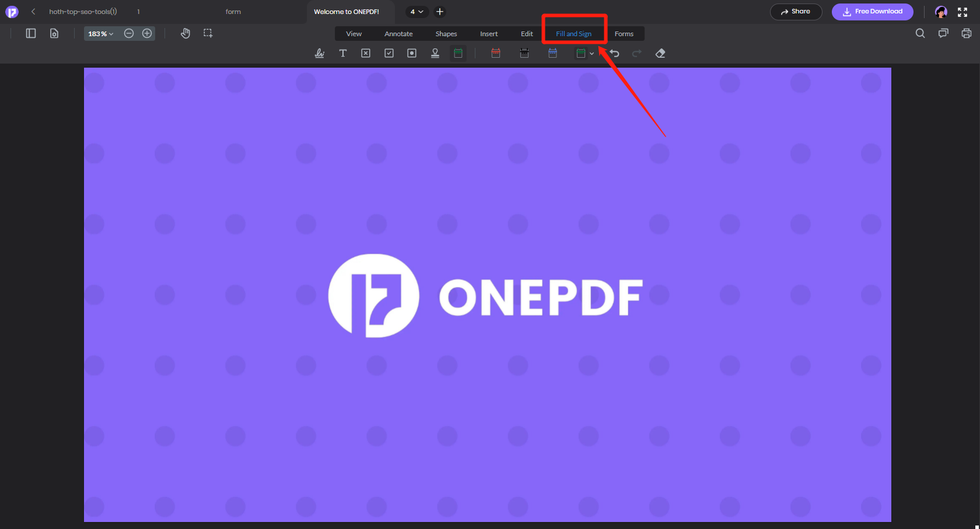Switch to the form document tab
The width and height of the screenshot is (980, 529).
[233, 12]
